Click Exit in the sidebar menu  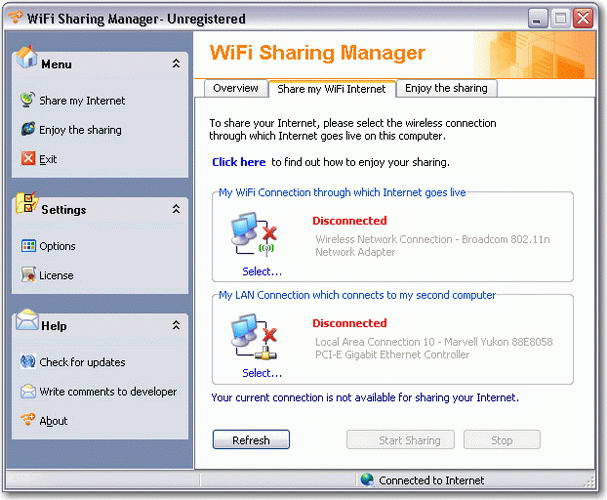tap(48, 159)
